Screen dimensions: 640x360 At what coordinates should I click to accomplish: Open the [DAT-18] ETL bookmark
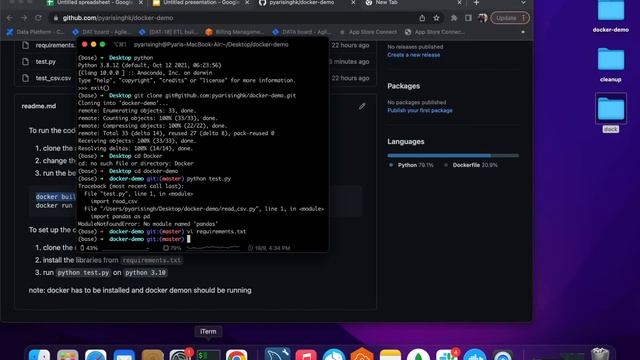click(168, 32)
